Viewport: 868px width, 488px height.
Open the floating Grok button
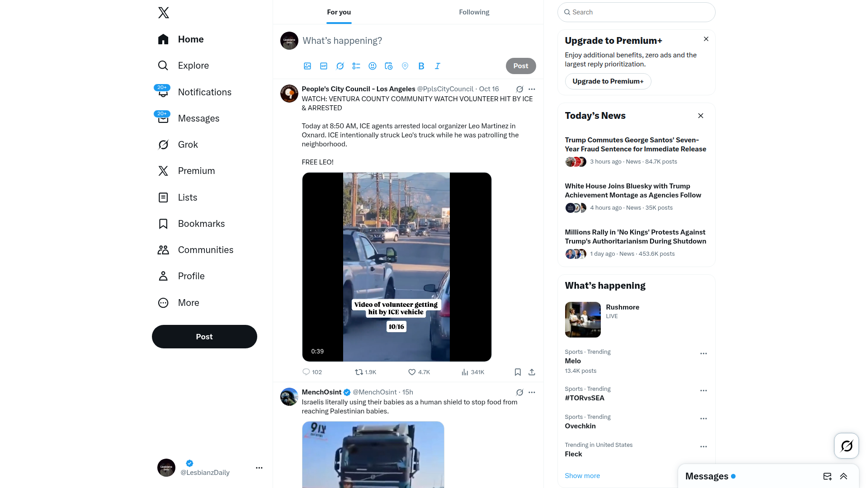click(846, 446)
